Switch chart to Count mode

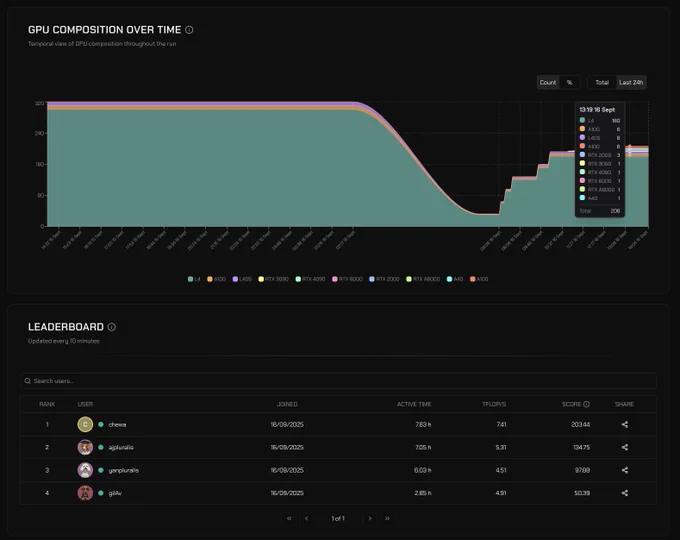pos(548,82)
